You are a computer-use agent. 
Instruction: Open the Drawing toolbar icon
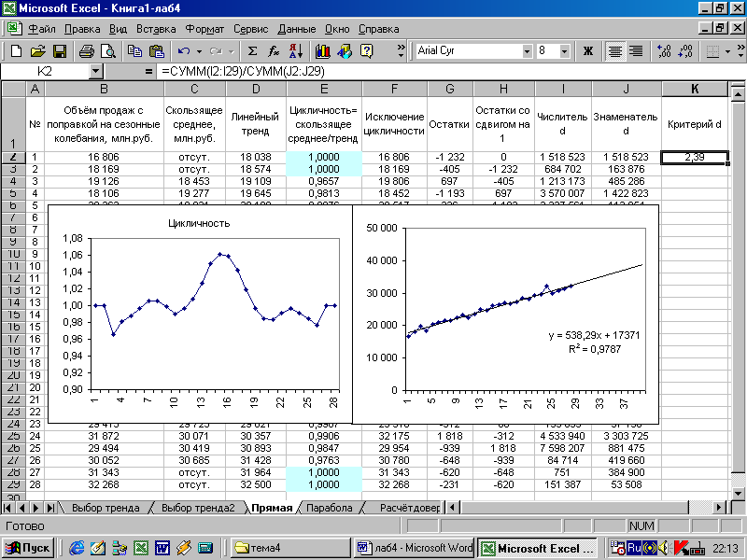(x=345, y=51)
